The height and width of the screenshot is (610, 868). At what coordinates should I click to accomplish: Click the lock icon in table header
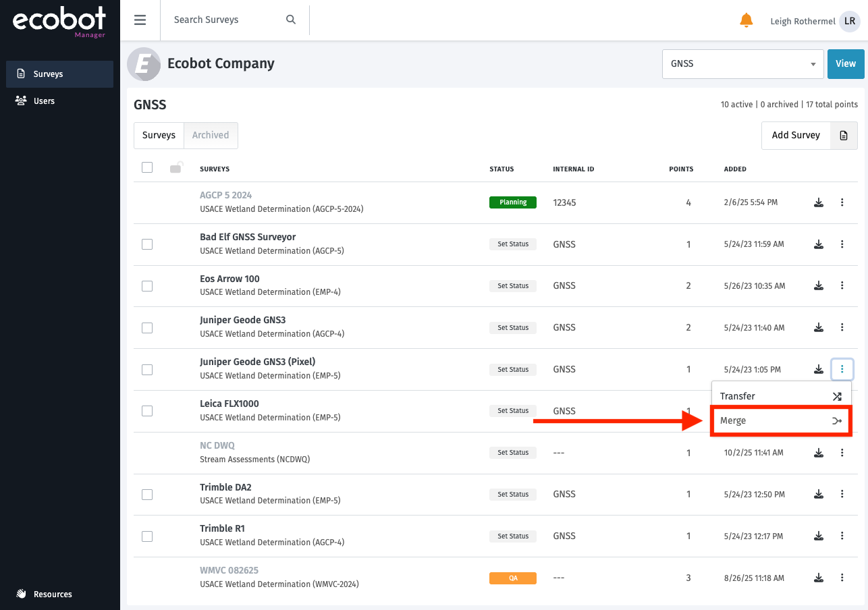(175, 168)
